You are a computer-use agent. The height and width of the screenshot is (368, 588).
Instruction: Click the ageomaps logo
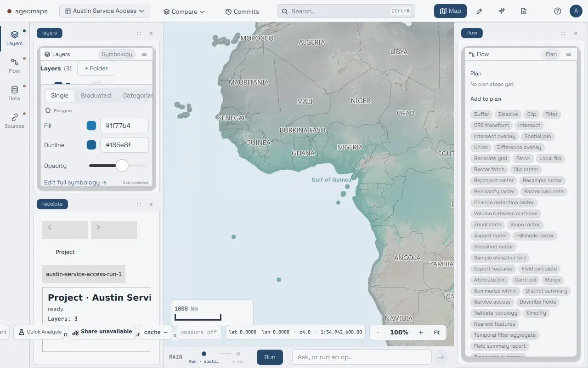(x=27, y=11)
